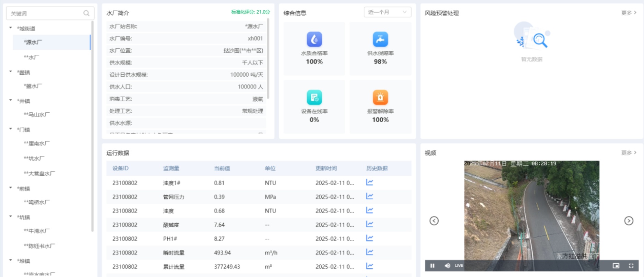Image resolution: width=644 pixels, height=277 pixels.
Task: Show next video with right arrow
Action: [x=628, y=221]
